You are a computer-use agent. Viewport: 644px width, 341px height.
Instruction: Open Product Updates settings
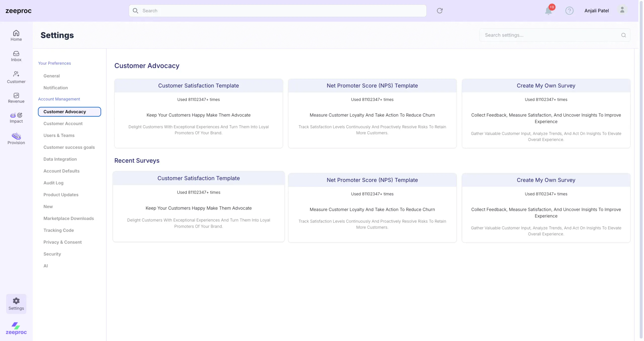click(61, 194)
